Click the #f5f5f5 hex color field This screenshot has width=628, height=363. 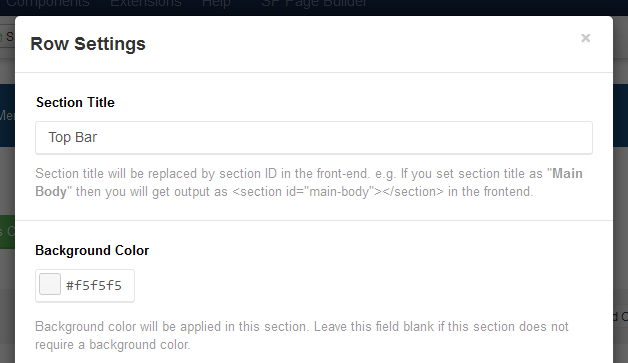(x=94, y=286)
